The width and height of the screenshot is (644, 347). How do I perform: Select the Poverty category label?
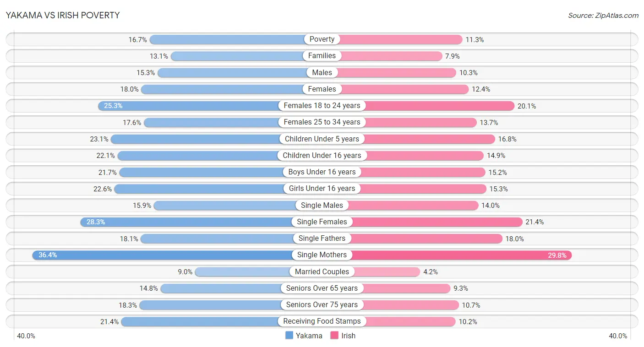322,39
